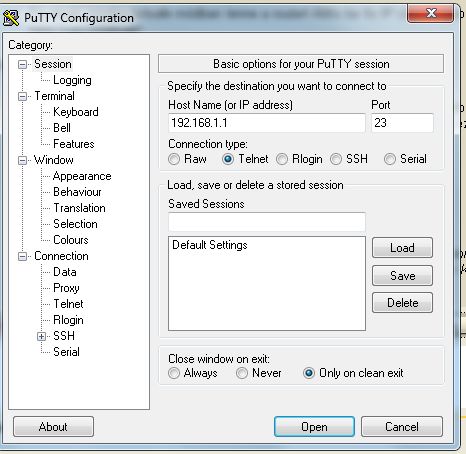466x454 pixels.
Task: Open the Logging category
Action: tap(72, 80)
